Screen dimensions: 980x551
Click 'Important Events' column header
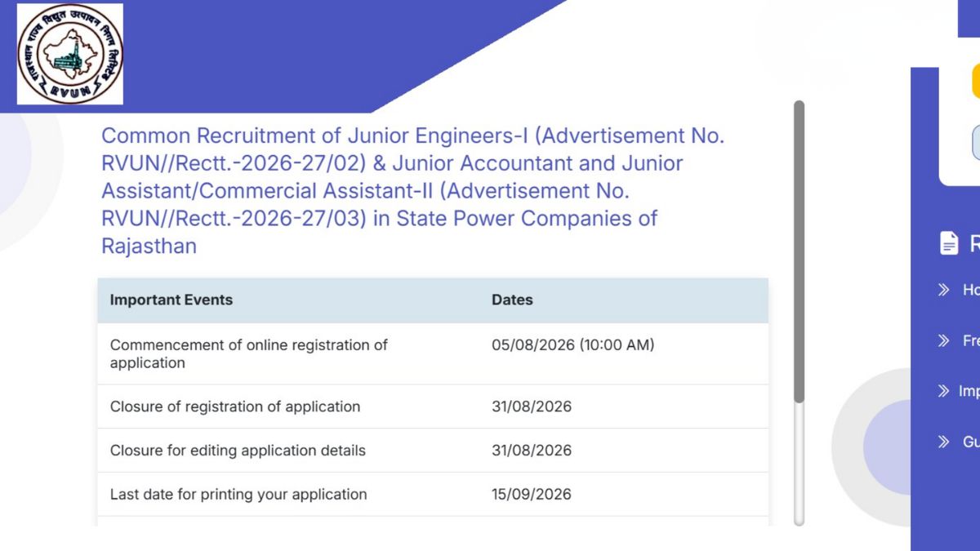(x=171, y=300)
